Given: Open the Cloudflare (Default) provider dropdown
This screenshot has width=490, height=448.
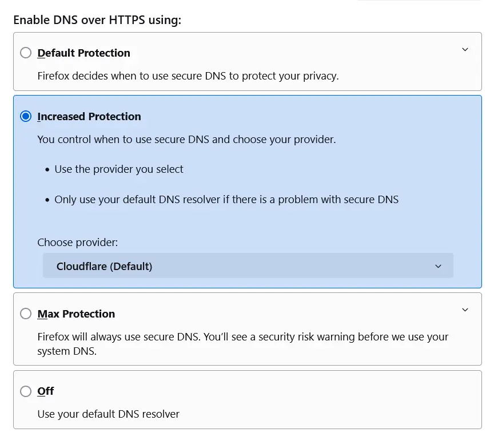Looking at the screenshot, I should click(248, 266).
